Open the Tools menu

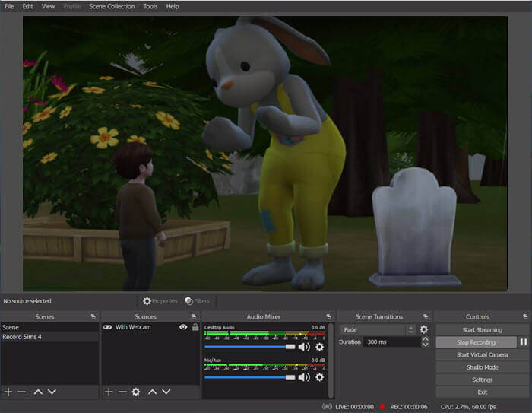pyautogui.click(x=150, y=6)
